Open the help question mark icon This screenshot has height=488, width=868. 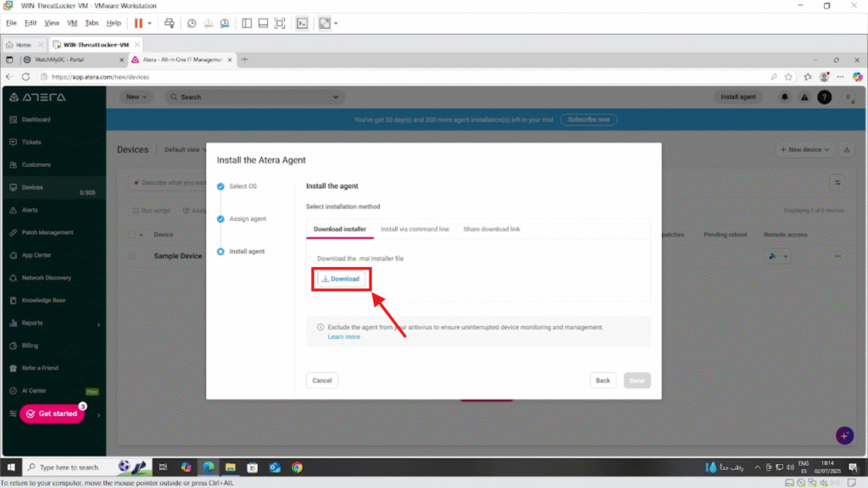point(824,97)
